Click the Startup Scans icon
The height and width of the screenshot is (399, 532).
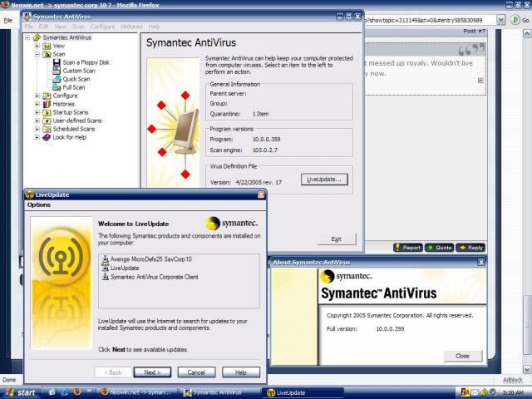pyautogui.click(x=47, y=112)
